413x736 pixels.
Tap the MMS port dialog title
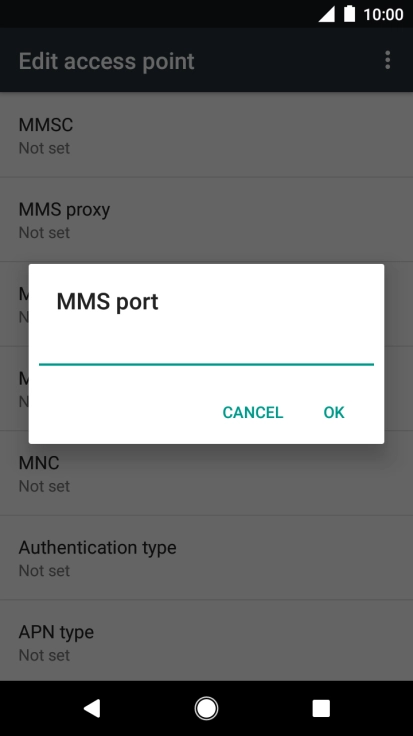[x=107, y=301]
